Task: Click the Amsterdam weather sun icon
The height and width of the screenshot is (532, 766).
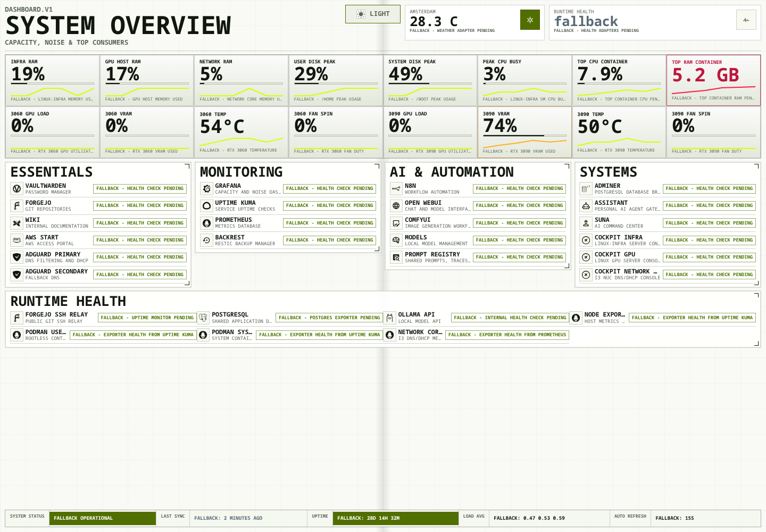Action: tap(530, 20)
